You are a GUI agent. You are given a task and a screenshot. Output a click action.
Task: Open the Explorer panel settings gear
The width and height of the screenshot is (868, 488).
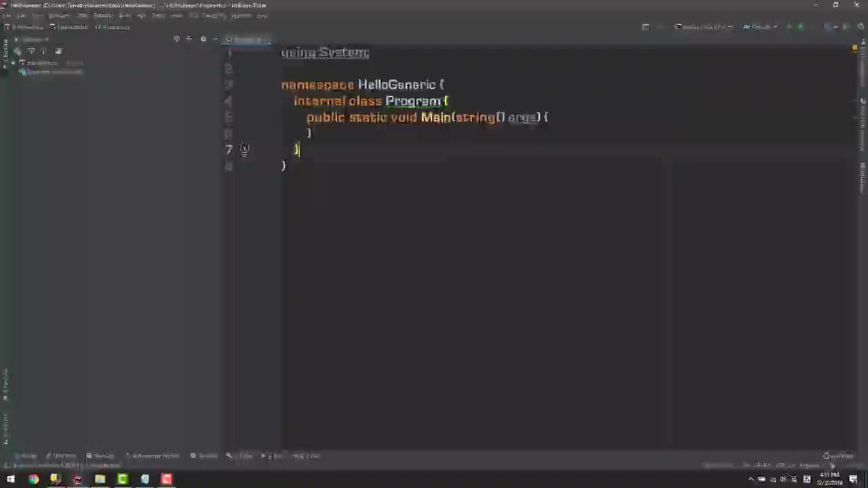click(x=203, y=39)
